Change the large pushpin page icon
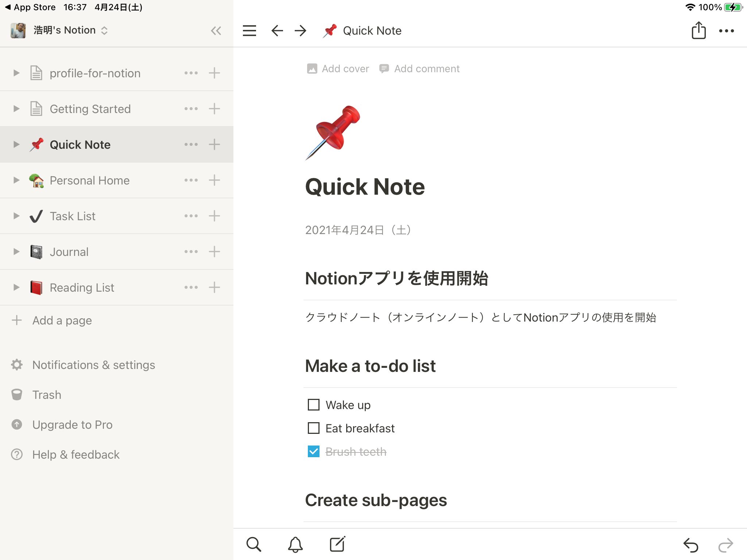747x560 pixels. pos(333,133)
